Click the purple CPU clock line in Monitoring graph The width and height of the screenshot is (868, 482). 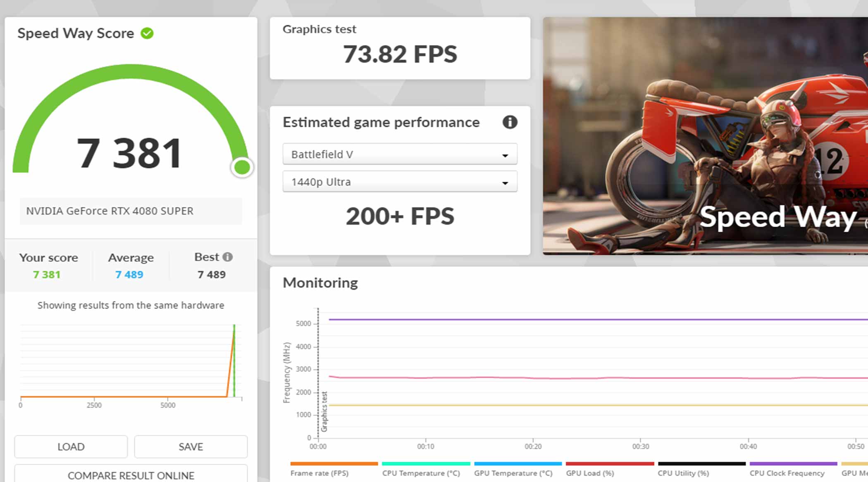[598, 319]
